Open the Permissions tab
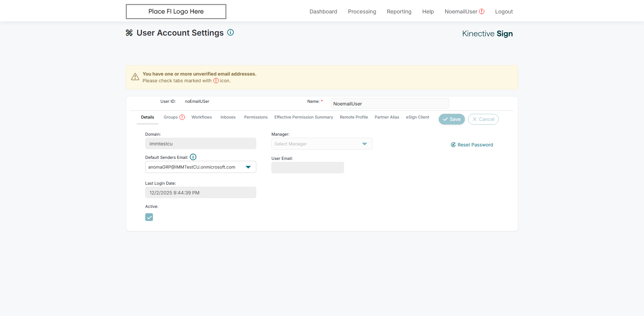 [256, 117]
